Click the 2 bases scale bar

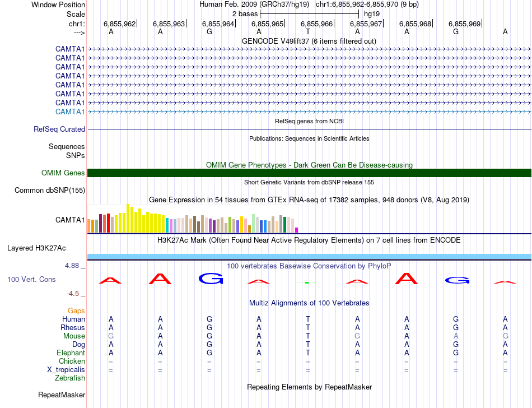pos(309,13)
